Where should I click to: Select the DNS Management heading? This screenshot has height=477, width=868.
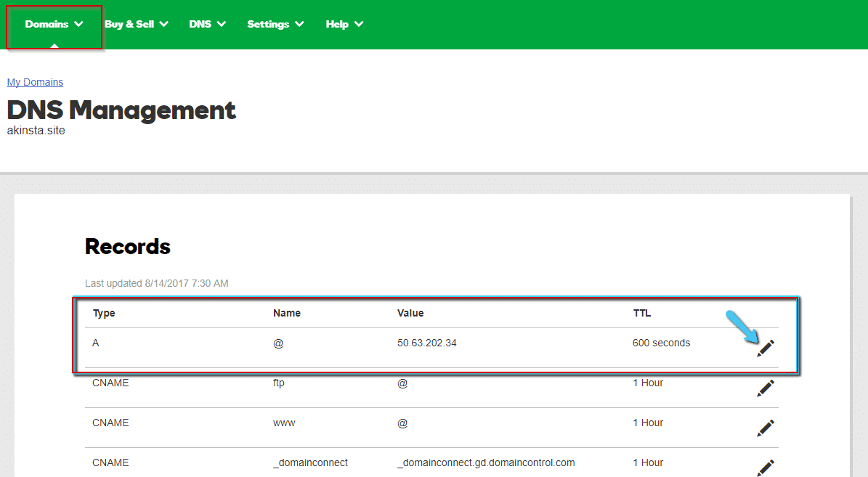(x=121, y=110)
